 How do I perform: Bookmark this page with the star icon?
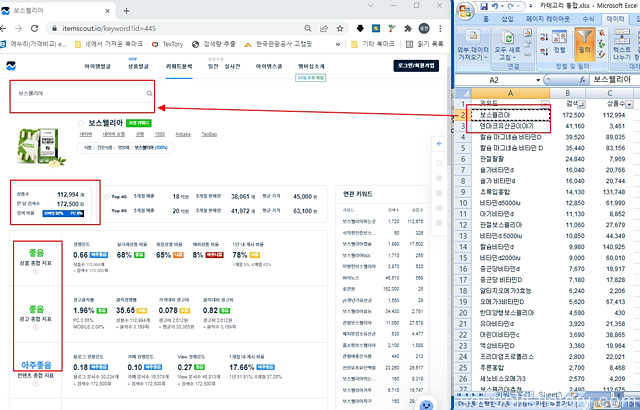click(340, 29)
